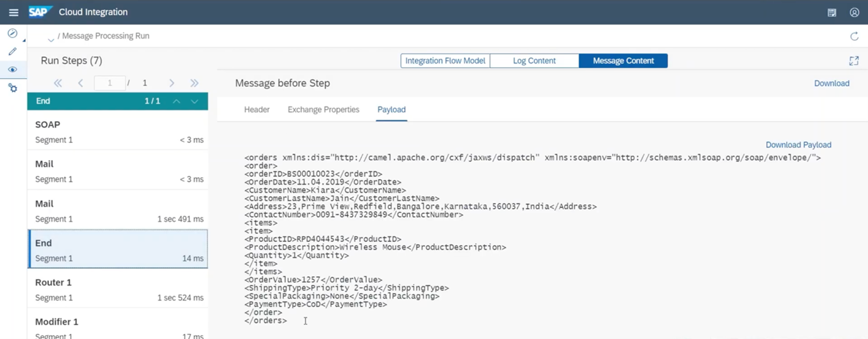The height and width of the screenshot is (339, 868).
Task: Click the OrderDate 11.04.2019 line
Action: coord(323,182)
